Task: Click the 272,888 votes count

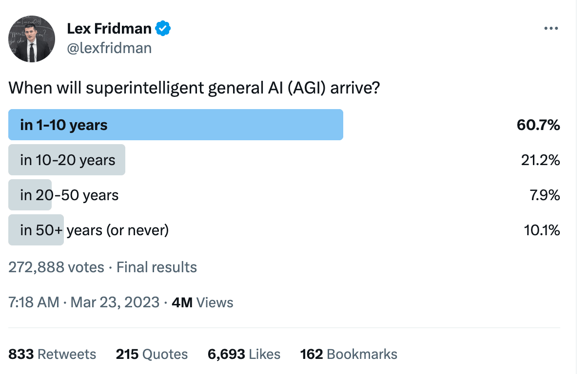Action: coord(56,267)
